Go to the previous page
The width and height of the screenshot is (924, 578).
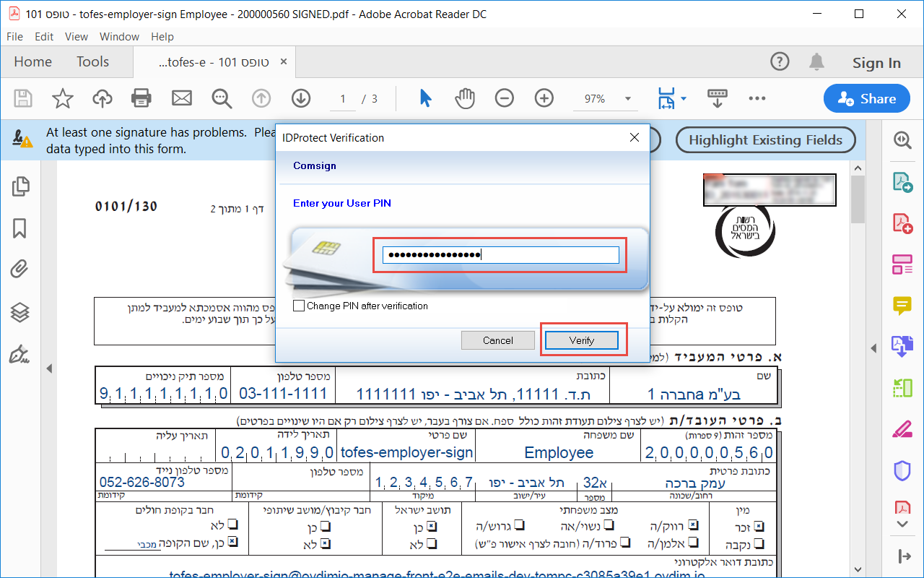[x=261, y=99]
